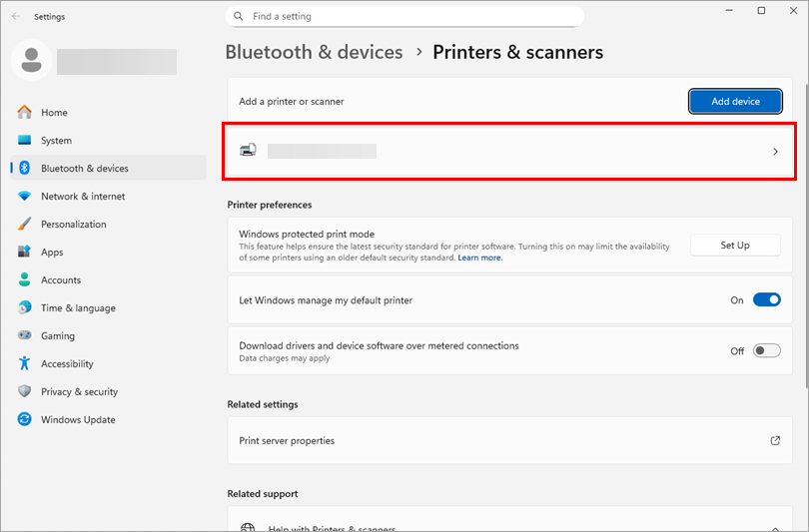Open the System settings icon
The image size is (809, 532).
point(25,141)
